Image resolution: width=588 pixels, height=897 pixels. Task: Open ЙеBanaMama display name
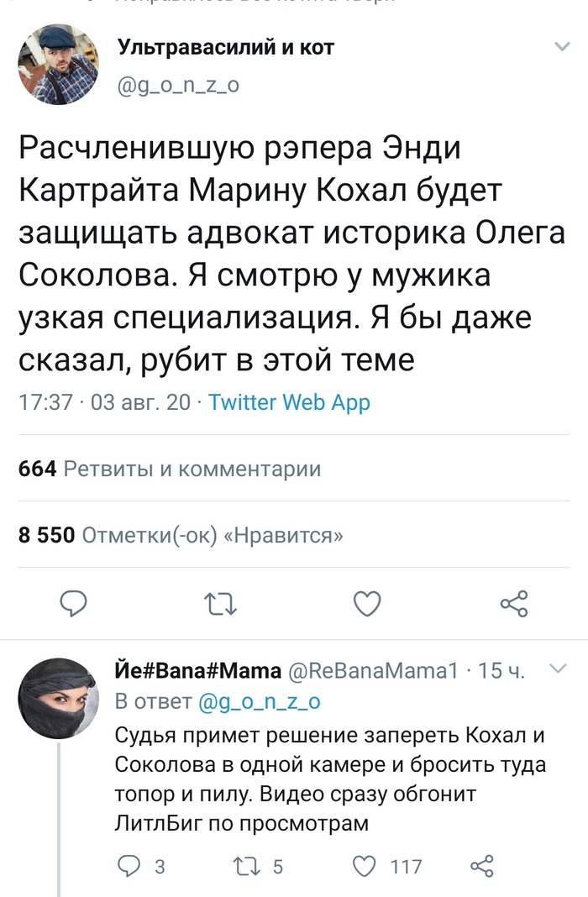point(197,670)
